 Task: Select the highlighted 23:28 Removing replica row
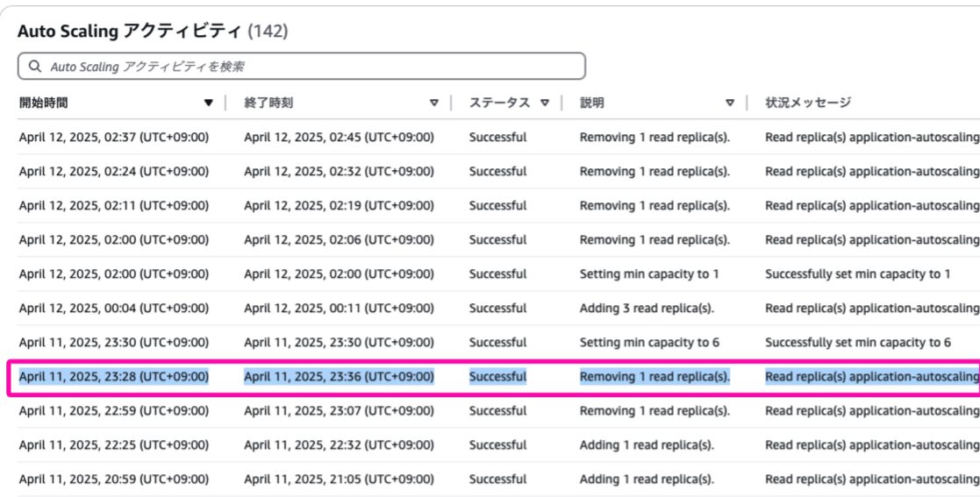click(x=494, y=377)
